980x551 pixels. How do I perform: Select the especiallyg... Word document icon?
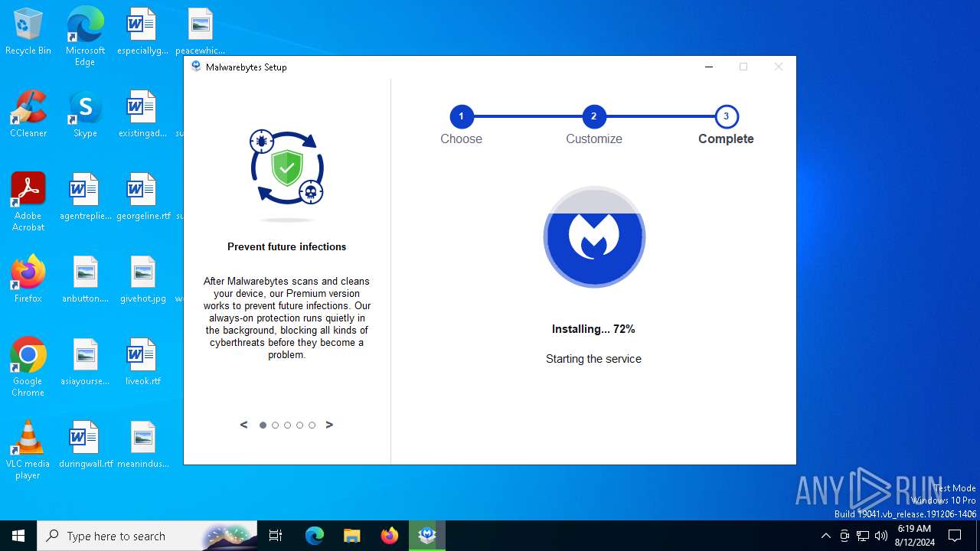(142, 31)
